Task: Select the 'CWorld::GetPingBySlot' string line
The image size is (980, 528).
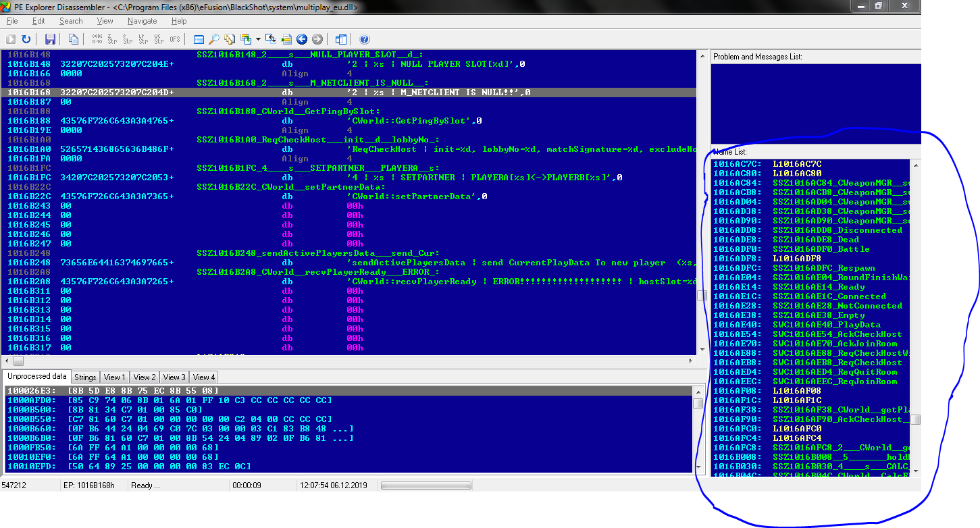Action: coord(350,121)
